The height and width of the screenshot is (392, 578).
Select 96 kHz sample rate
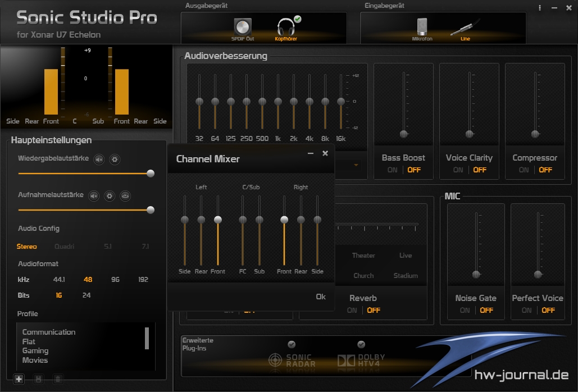click(115, 279)
